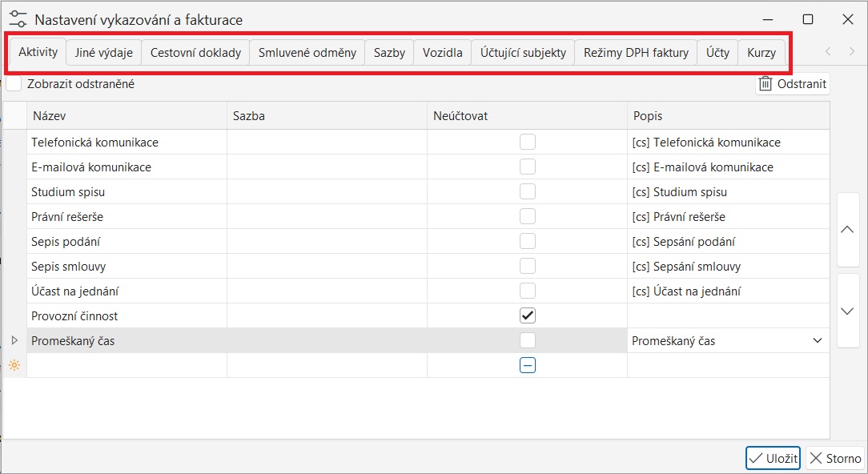Viewport: 868px width, 474px height.
Task: Click the Sazba cell for Studium spisu
Action: (x=327, y=192)
